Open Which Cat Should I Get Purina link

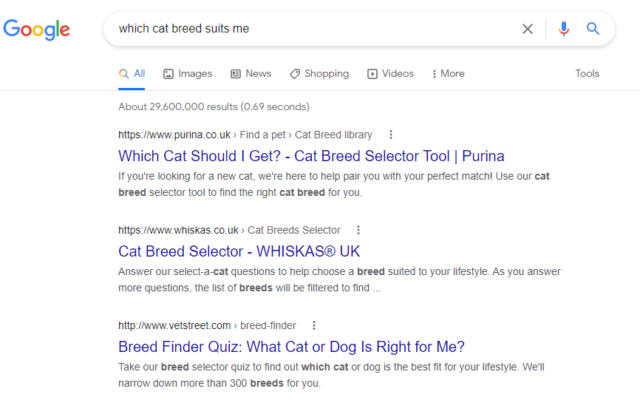tap(311, 156)
